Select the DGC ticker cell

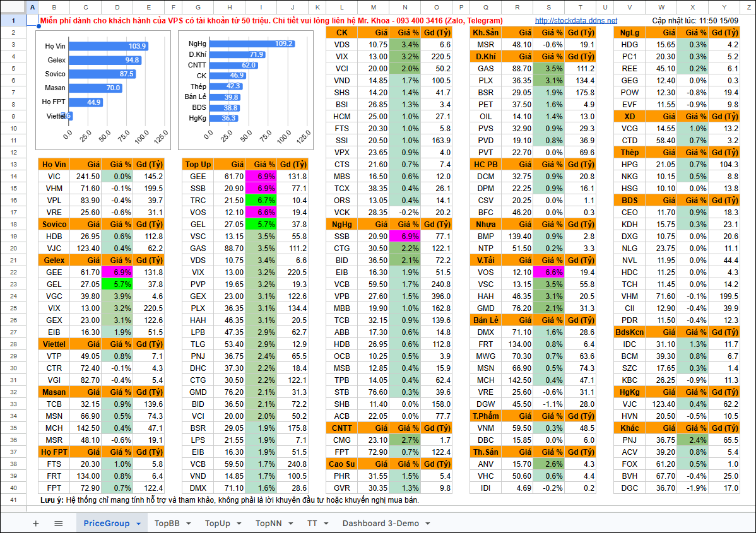(629, 488)
